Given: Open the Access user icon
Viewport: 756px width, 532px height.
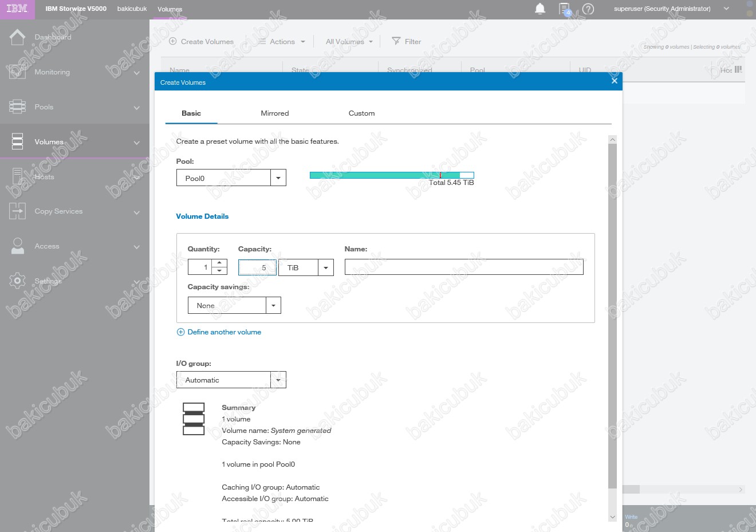Looking at the screenshot, I should point(17,246).
